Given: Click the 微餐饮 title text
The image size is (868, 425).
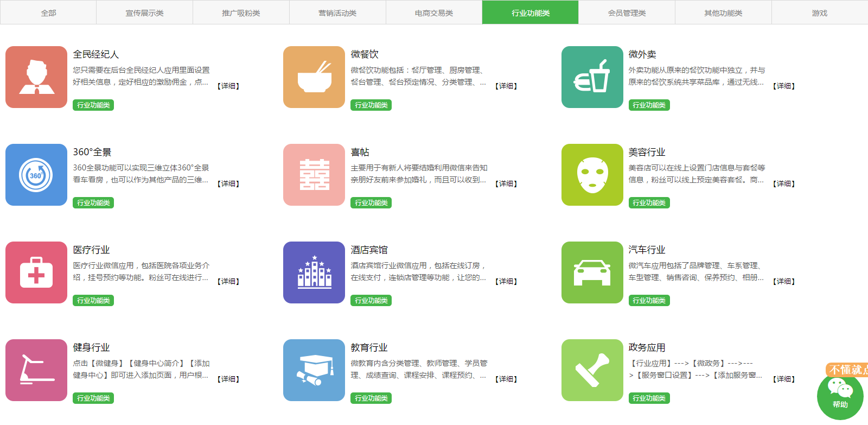Looking at the screenshot, I should click(365, 54).
